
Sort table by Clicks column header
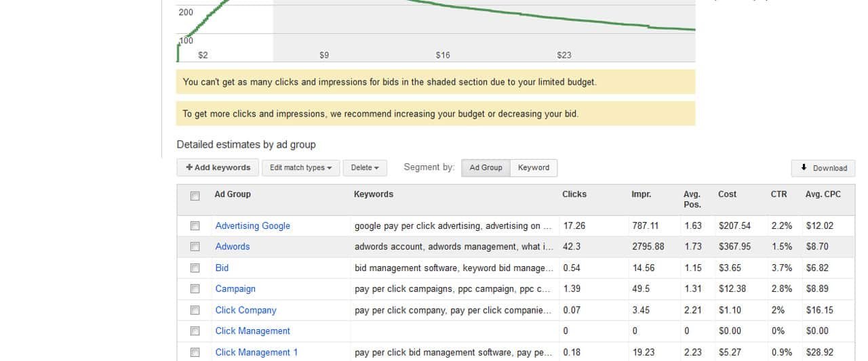pyautogui.click(x=574, y=194)
